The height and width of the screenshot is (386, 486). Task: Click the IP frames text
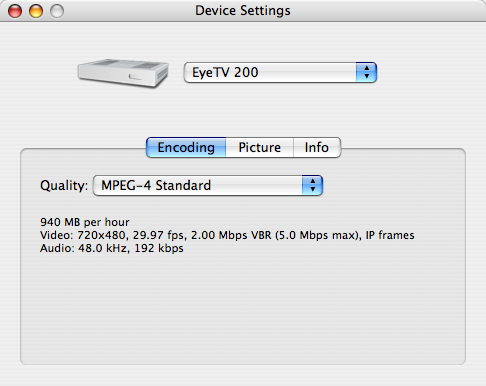tap(390, 235)
